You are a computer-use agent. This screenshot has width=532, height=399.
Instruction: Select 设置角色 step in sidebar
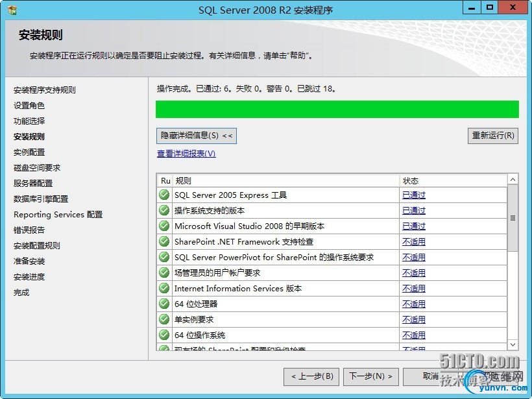[x=29, y=106]
